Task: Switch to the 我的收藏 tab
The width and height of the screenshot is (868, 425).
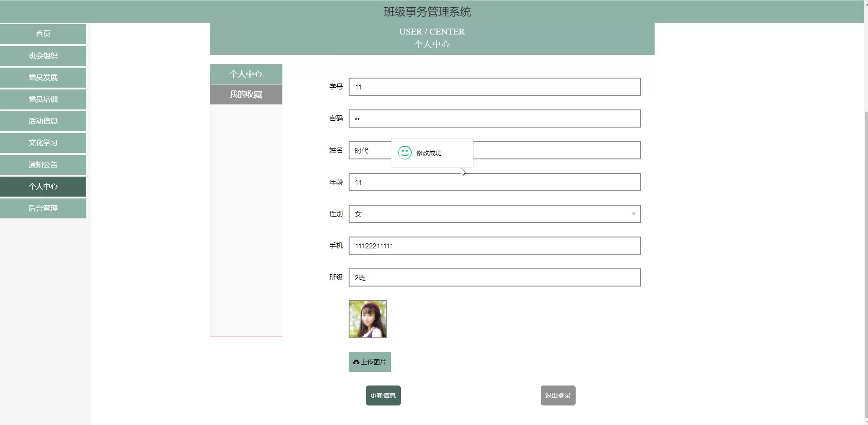Action: 246,94
